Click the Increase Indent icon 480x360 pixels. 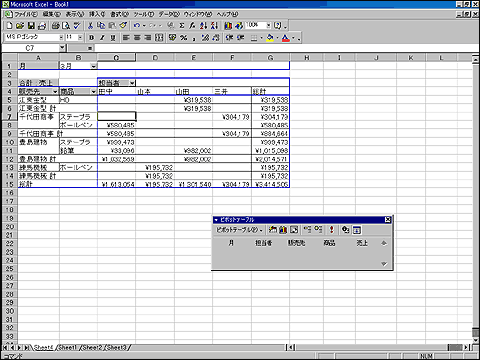[241, 38]
